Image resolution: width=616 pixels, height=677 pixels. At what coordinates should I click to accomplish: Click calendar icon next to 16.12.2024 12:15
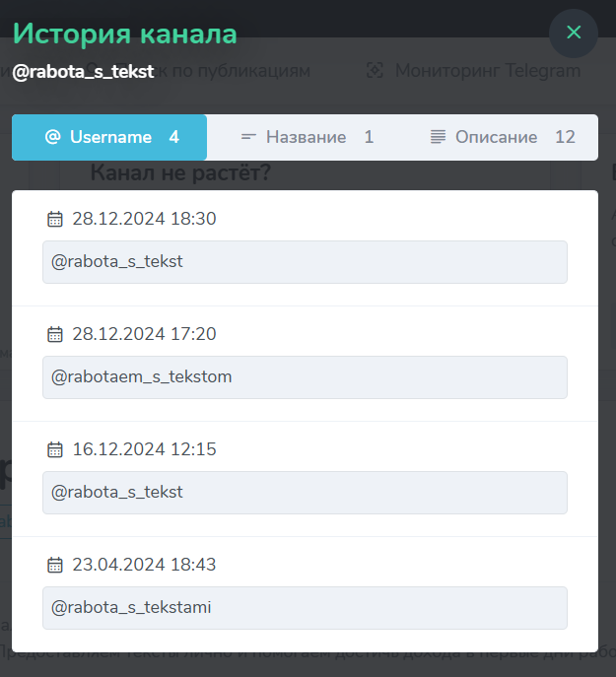coord(55,449)
